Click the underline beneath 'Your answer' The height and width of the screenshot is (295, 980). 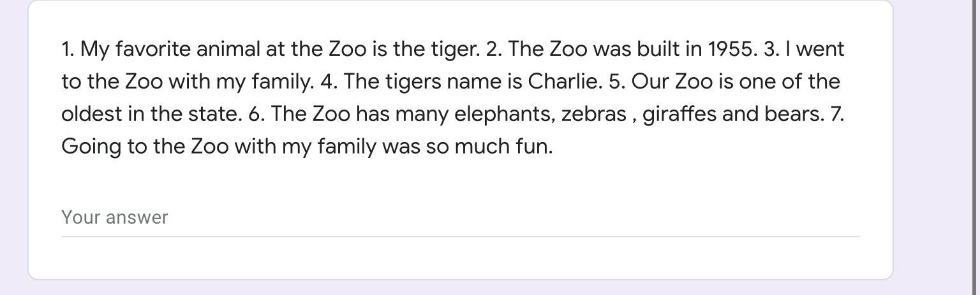point(460,236)
